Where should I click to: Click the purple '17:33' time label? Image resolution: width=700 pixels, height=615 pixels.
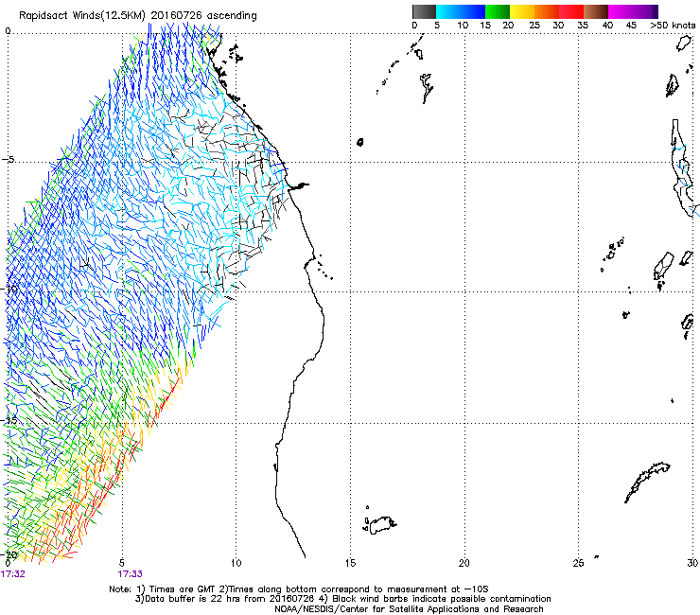[130, 574]
